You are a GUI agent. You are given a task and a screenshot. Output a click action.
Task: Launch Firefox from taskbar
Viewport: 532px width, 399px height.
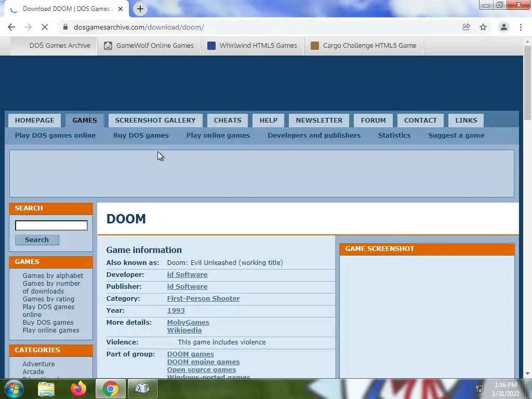tap(78, 389)
